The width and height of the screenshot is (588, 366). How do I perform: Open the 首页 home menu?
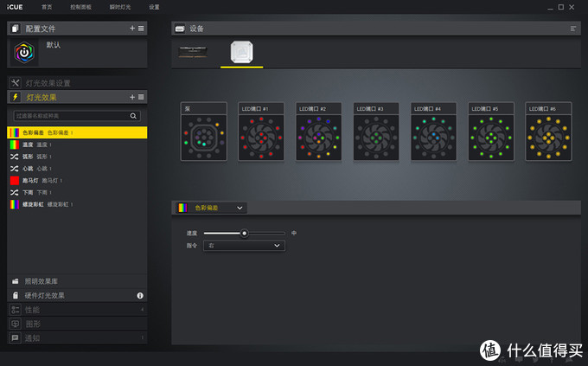[47, 7]
